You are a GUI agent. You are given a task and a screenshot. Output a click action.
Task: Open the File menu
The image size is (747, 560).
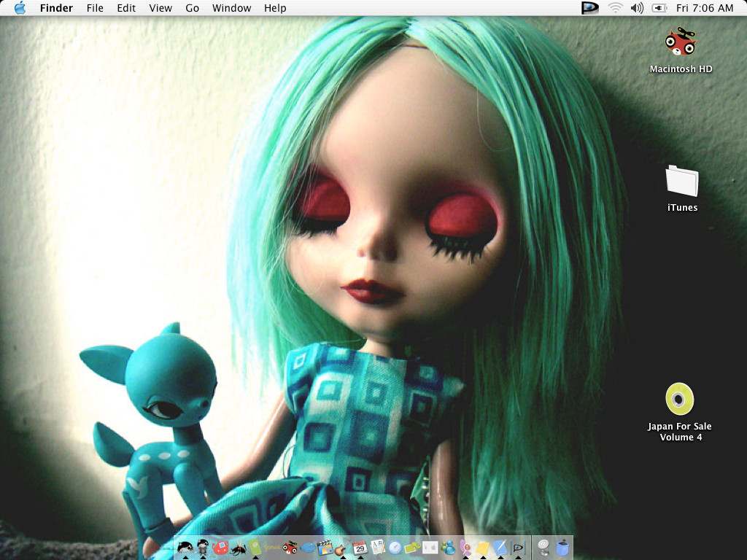tap(95, 8)
